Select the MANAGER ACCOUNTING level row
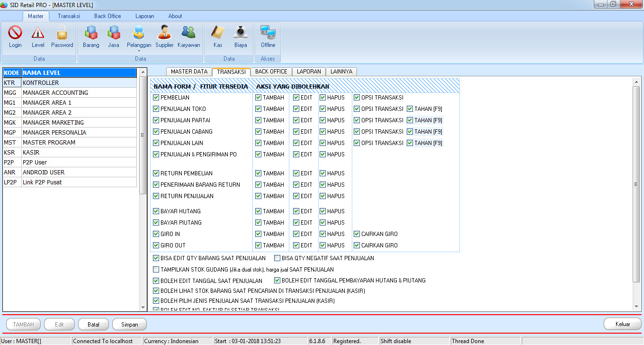The width and height of the screenshot is (644, 345). 70,93
